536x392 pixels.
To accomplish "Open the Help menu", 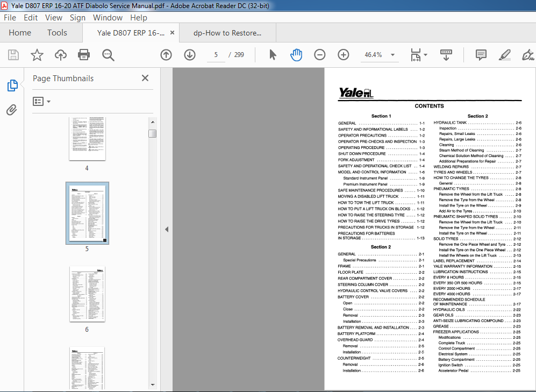I will 139,18.
